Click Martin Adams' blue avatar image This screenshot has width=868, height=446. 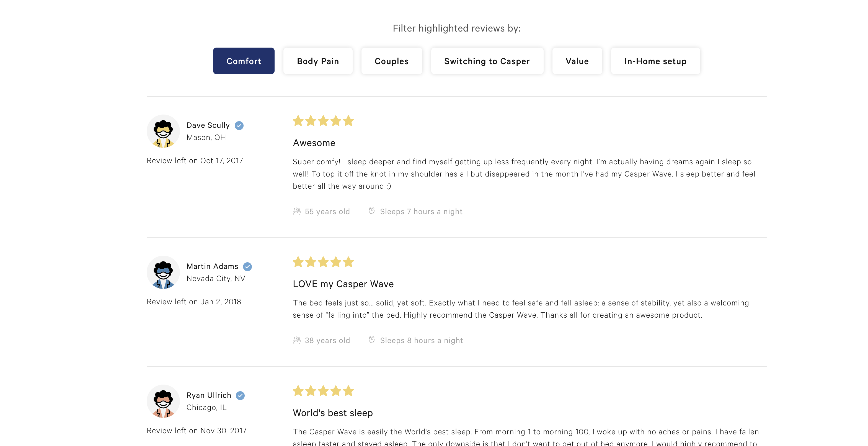tap(163, 273)
